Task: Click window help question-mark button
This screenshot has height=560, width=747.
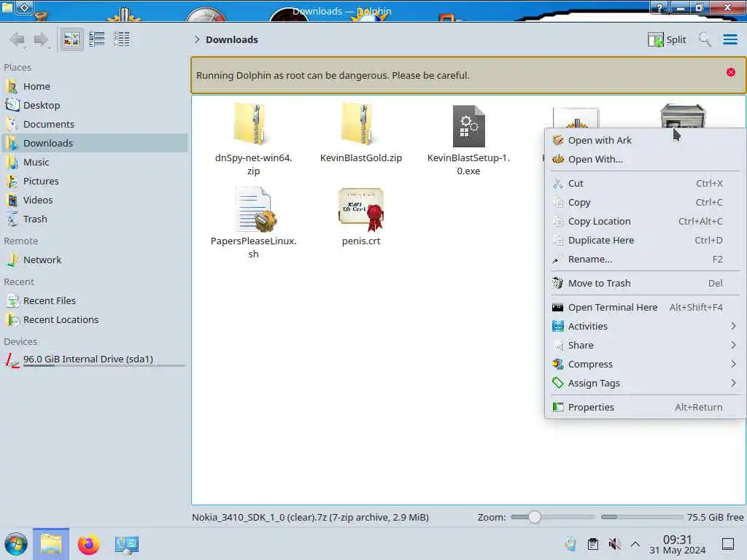Action: tap(659, 7)
